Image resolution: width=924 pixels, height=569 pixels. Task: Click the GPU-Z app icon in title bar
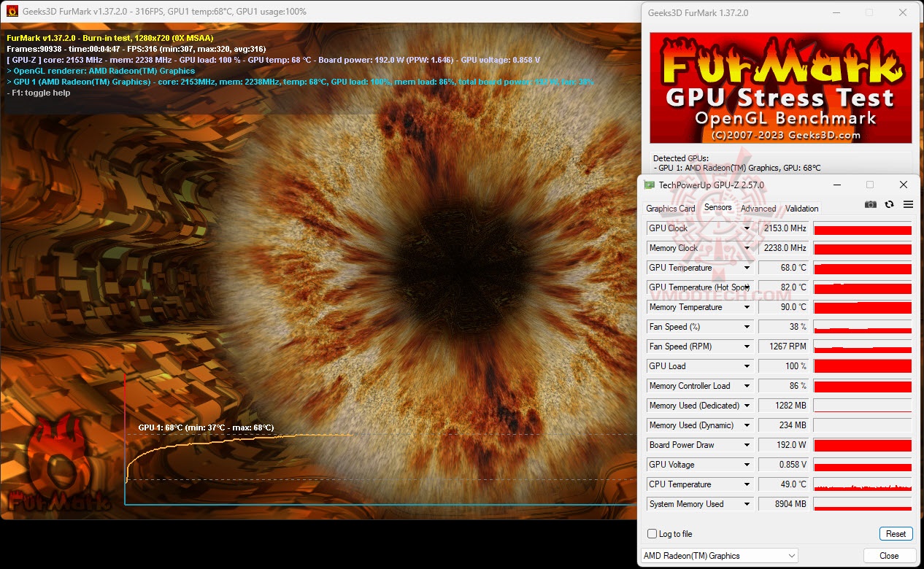[649, 185]
